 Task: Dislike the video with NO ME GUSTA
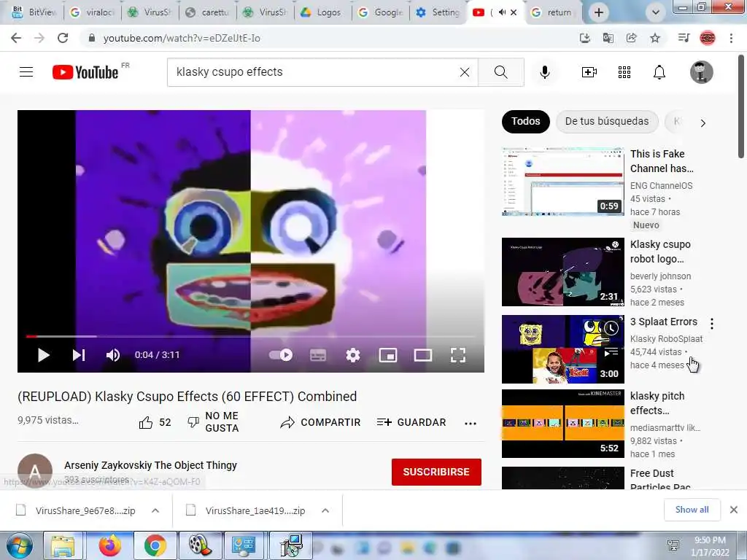pyautogui.click(x=214, y=422)
